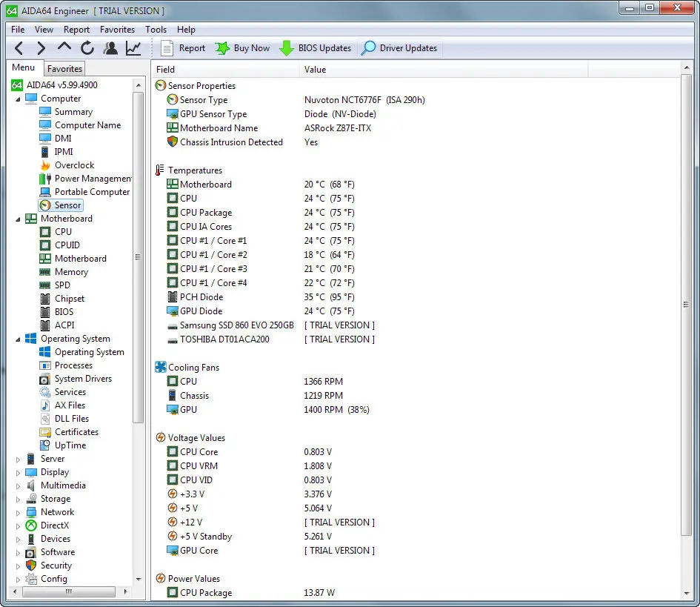Screen dimensions: 700x607
Task: Click the Cooling Fans blue fan icon
Action: click(161, 367)
